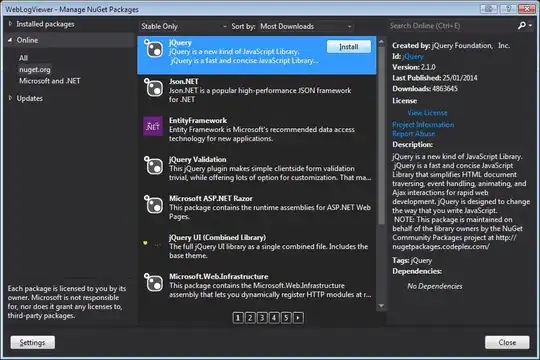Screen dimensions: 540x360
Task: Select the nuget.org source
Action: coord(35,69)
